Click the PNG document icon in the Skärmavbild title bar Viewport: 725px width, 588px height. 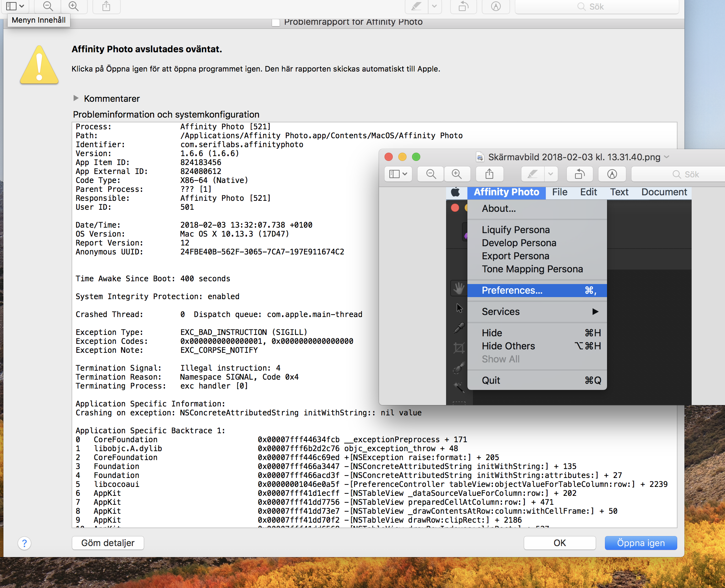(x=480, y=157)
